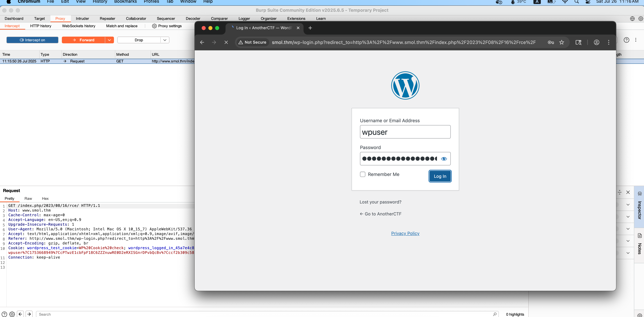This screenshot has width=644, height=317.
Task: Click the Lost your password? link
Action: [x=380, y=202]
